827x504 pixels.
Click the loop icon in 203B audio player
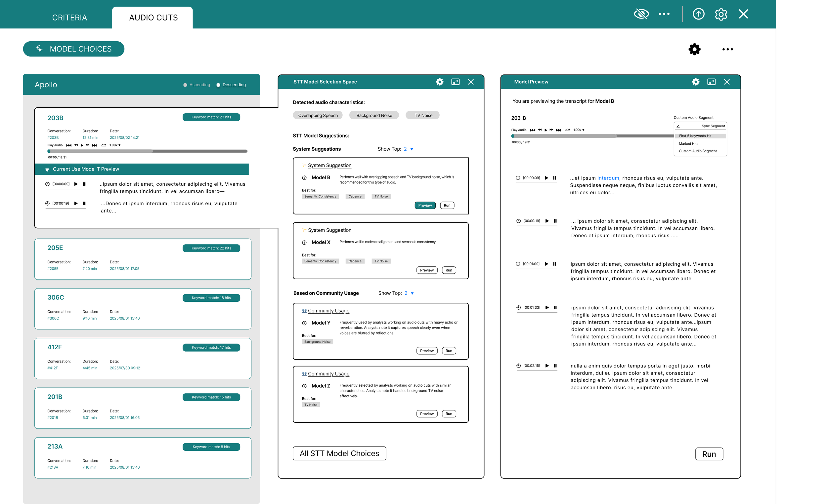104,145
